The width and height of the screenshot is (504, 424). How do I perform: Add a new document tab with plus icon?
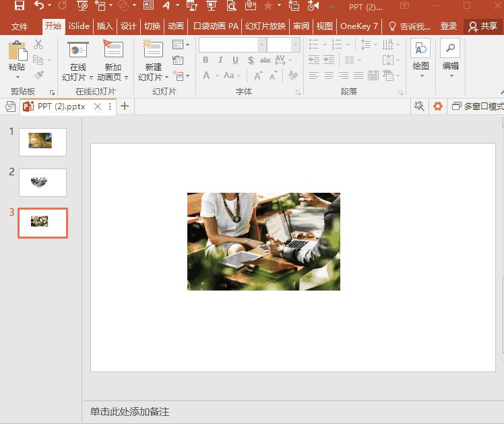click(x=125, y=107)
